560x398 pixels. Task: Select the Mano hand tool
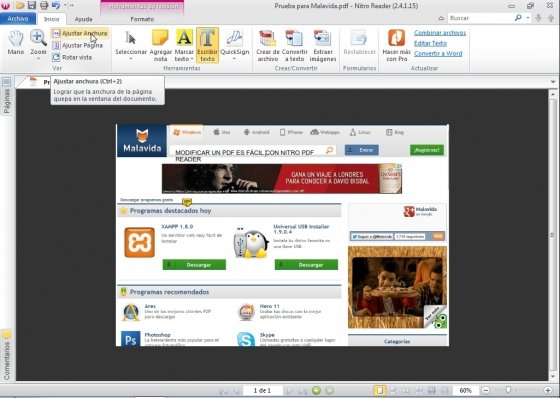click(16, 43)
